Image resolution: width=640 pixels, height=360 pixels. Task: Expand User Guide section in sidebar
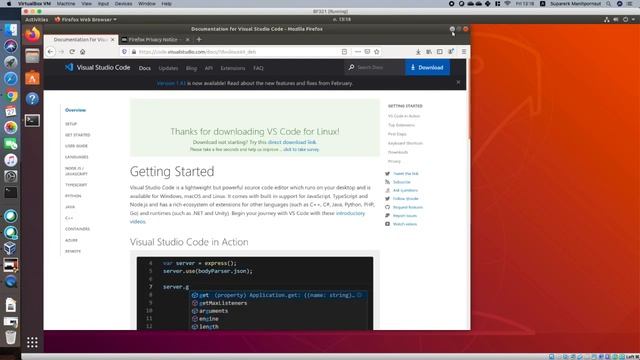(76, 146)
